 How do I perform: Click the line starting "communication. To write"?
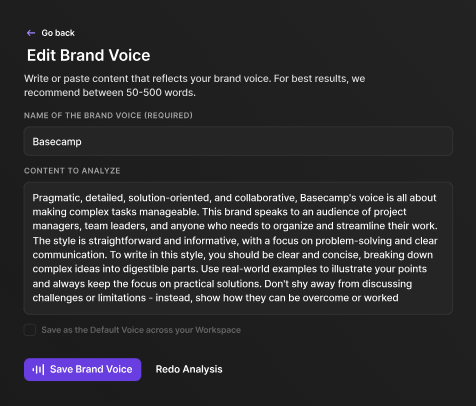pyautogui.click(x=233, y=255)
